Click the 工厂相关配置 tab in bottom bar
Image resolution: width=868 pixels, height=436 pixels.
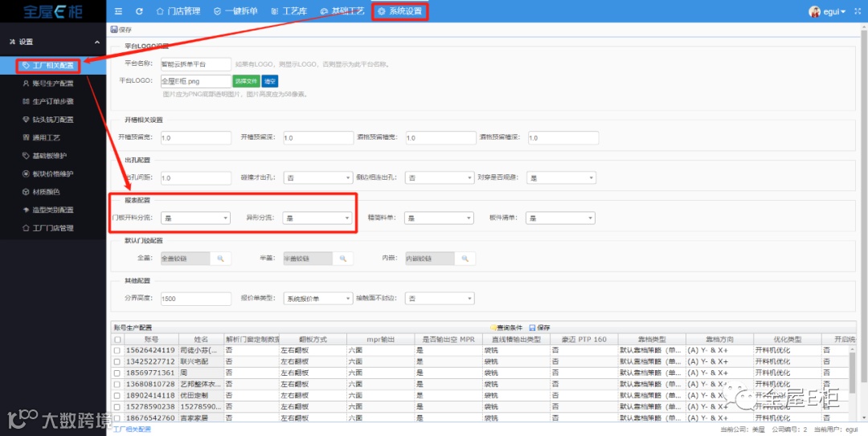pyautogui.click(x=132, y=430)
